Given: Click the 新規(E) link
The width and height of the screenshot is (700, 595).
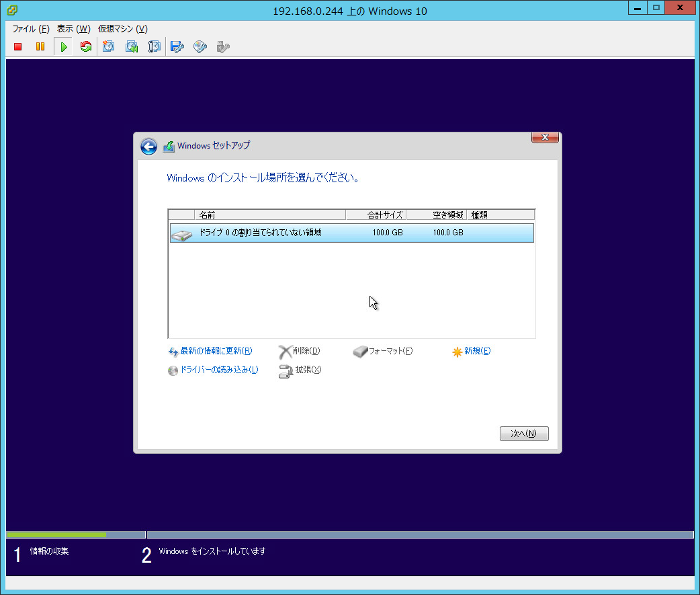Looking at the screenshot, I should 477,351.
